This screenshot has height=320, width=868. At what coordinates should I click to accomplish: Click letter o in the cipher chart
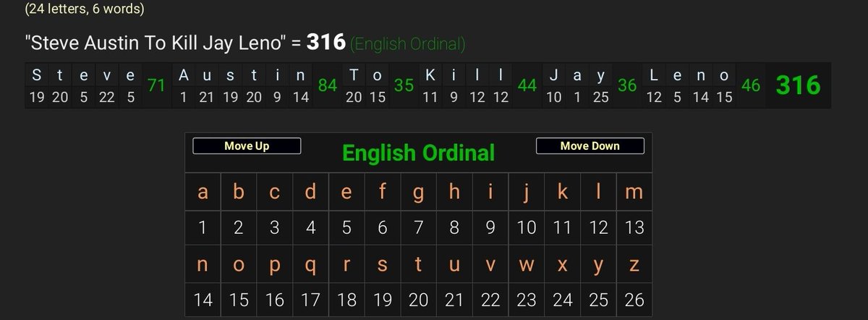[239, 265]
